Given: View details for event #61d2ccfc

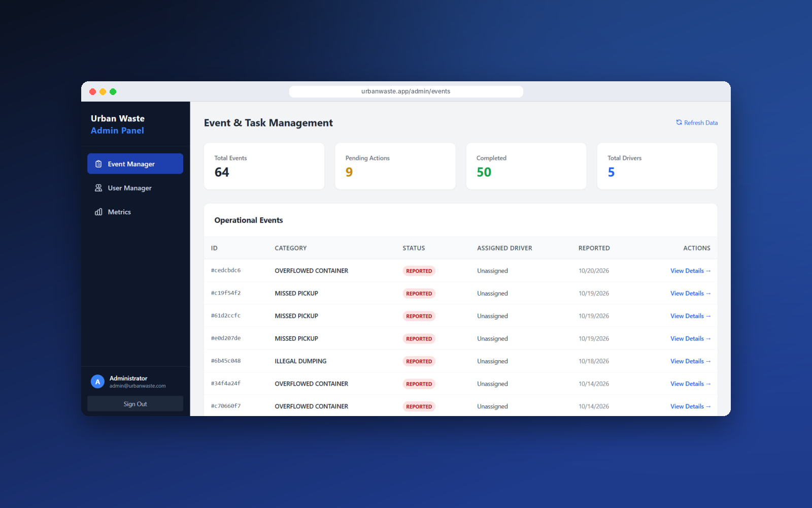Looking at the screenshot, I should pyautogui.click(x=690, y=316).
